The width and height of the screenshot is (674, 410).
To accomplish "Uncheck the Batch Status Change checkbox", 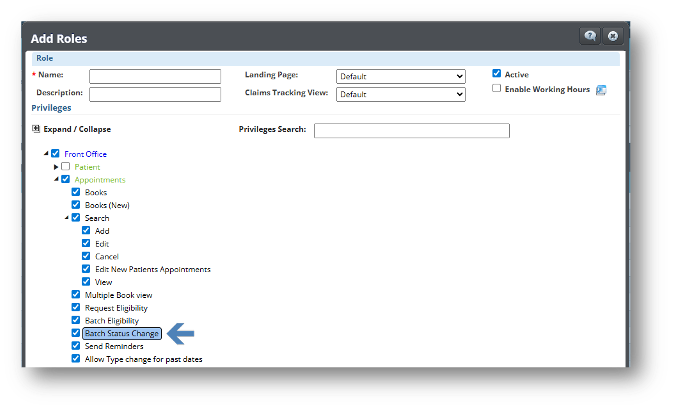I will (76, 333).
